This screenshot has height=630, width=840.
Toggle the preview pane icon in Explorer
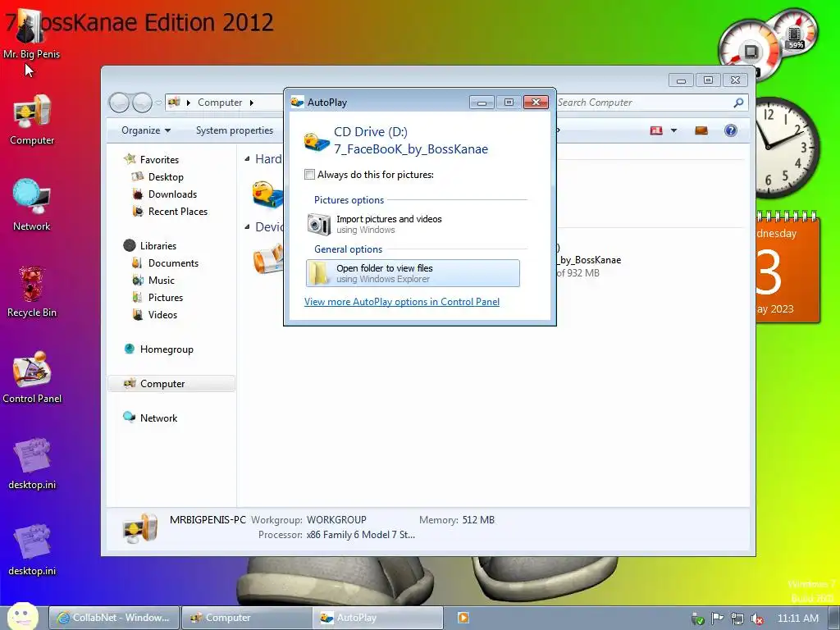tap(701, 130)
